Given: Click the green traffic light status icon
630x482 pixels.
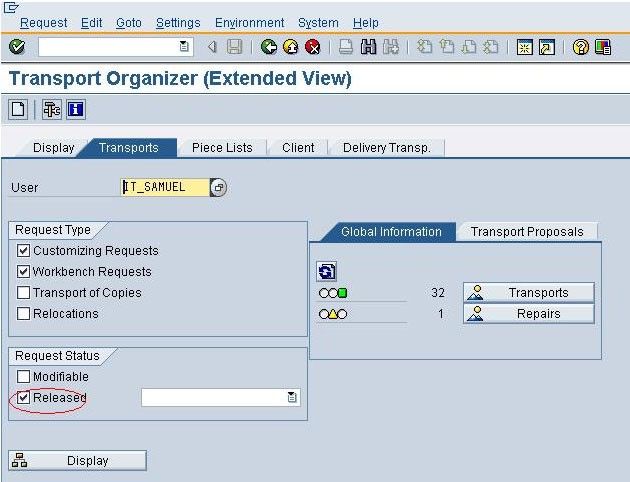Looking at the screenshot, I should click(x=333, y=293).
